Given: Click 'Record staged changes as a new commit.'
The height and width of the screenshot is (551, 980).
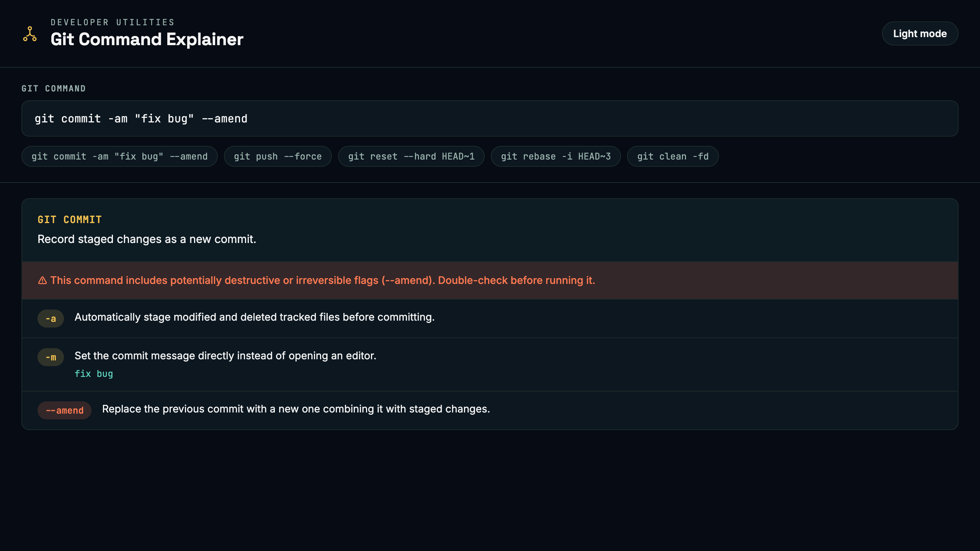Looking at the screenshot, I should (147, 239).
